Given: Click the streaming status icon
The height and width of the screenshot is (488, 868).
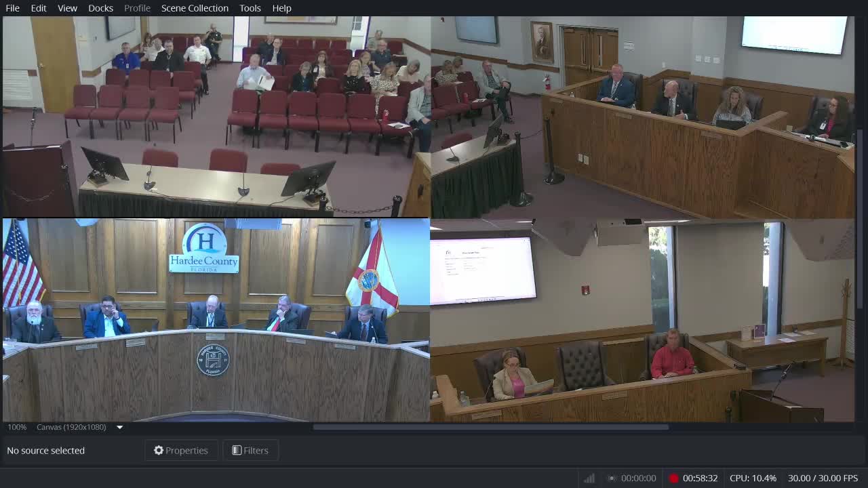Looking at the screenshot, I should (x=612, y=478).
